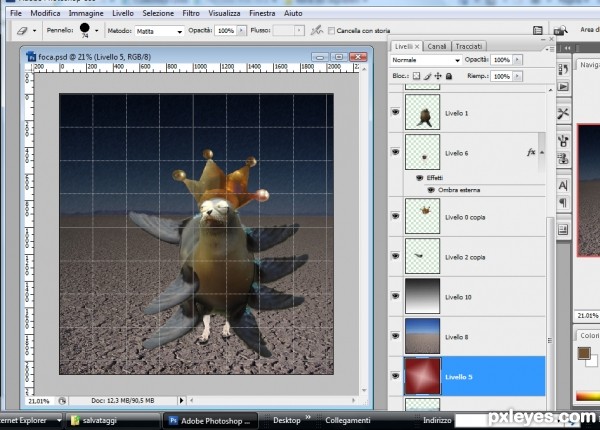The image size is (600, 430).
Task: Open the Paragraph panel icon
Action: [x=563, y=202]
